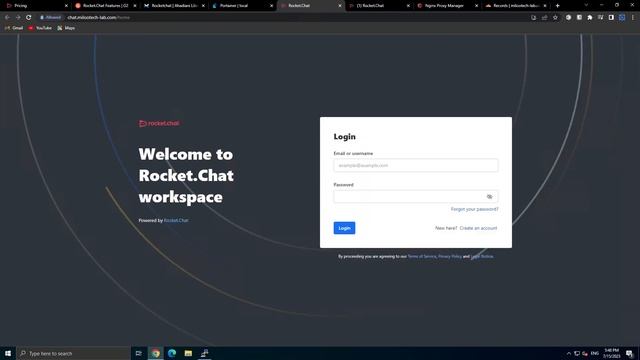
Task: Click the address bar URL
Action: point(98,18)
